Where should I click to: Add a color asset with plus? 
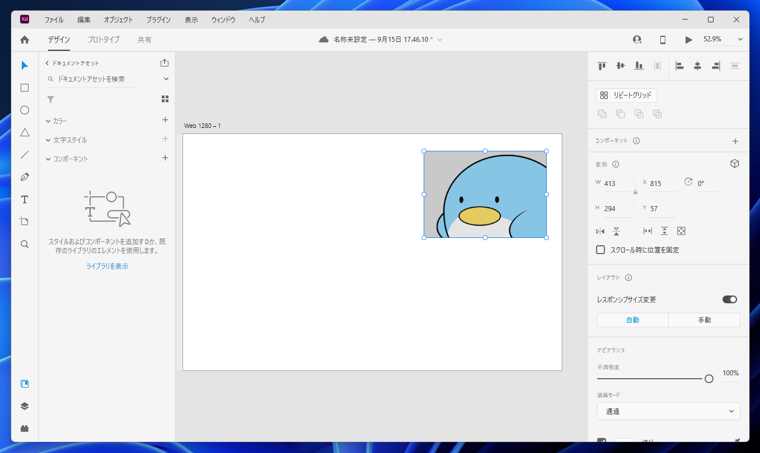click(165, 120)
